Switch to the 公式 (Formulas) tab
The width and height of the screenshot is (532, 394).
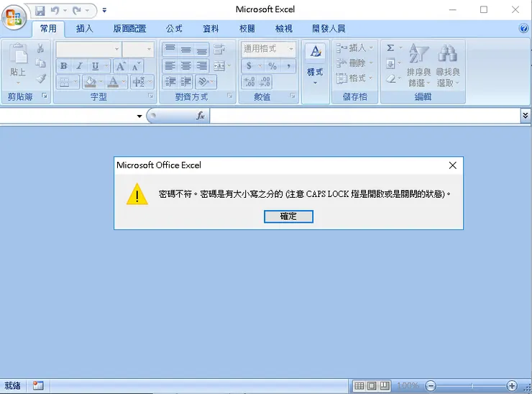(175, 29)
